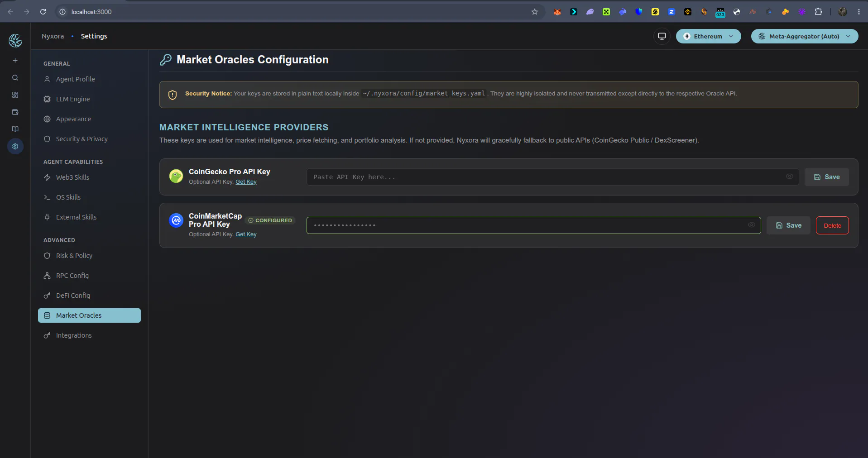Open browser extensions puzzle icon
The height and width of the screenshot is (458, 868).
click(819, 12)
